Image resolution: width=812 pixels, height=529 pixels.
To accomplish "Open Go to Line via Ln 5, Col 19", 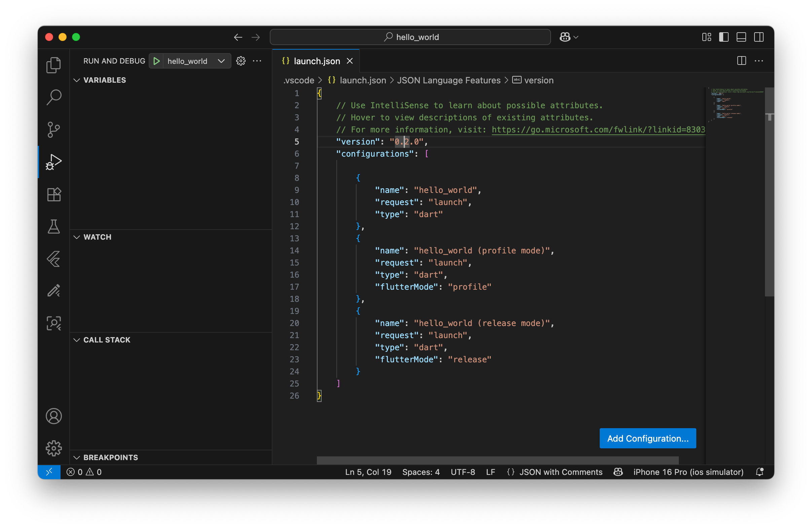I will click(368, 472).
